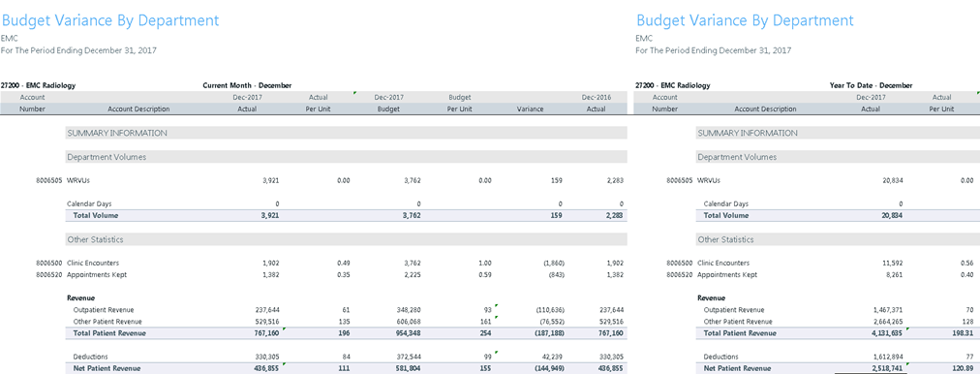980x374 pixels.
Task: Click the right Budget Variance By Department title
Action: (745, 20)
